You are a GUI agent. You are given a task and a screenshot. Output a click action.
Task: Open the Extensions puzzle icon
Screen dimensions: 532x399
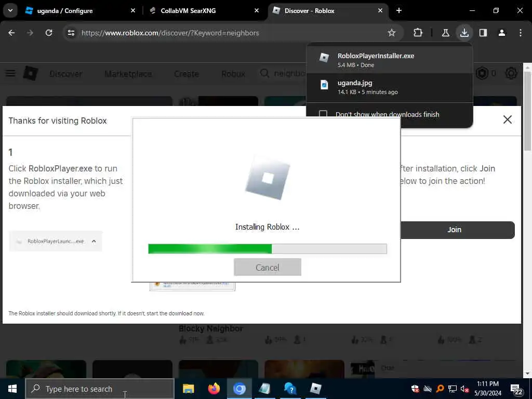(418, 33)
